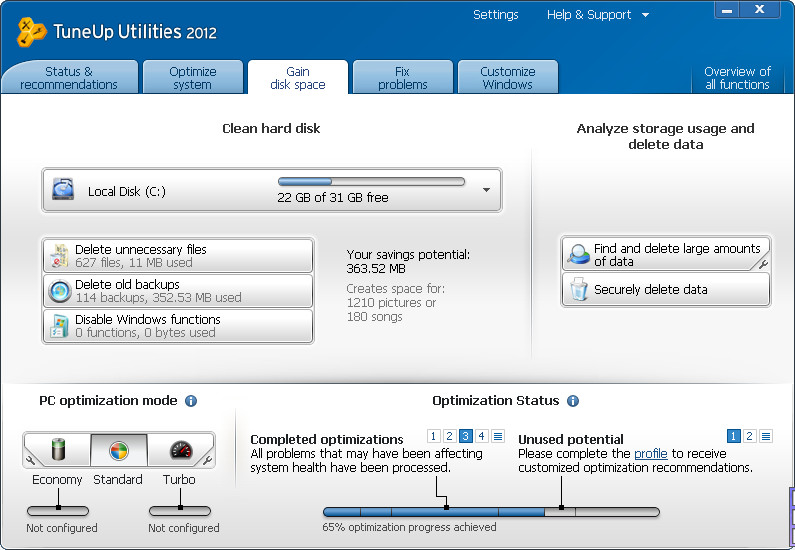Switch to Economy battery mode
The image size is (795, 550).
pos(58,450)
